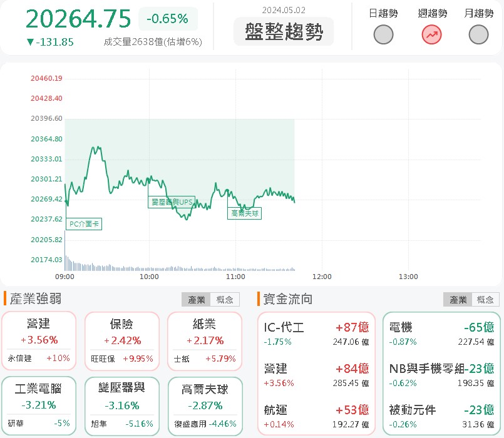This screenshot has height=438, width=504.
Task: Open the 紙業 +2.17% industry card
Action: point(205,341)
